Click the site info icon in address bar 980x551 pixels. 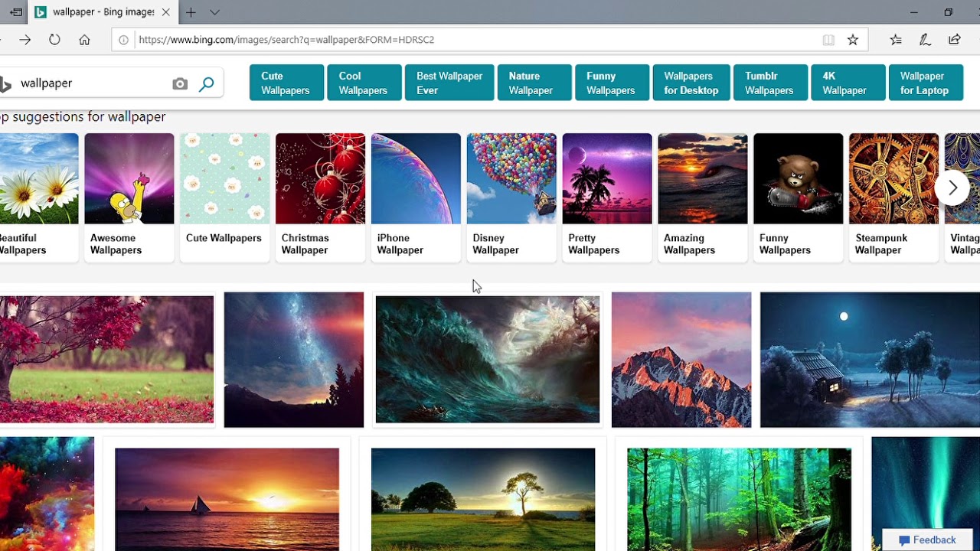click(x=123, y=40)
